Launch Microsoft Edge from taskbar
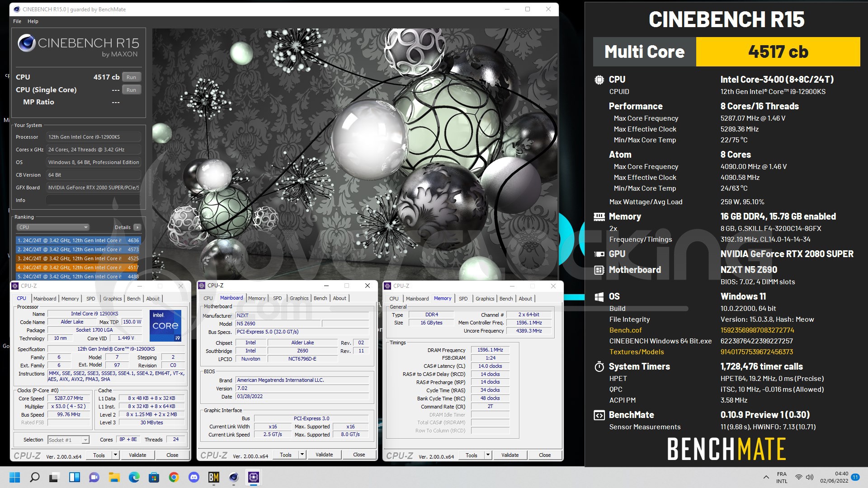 click(x=134, y=477)
